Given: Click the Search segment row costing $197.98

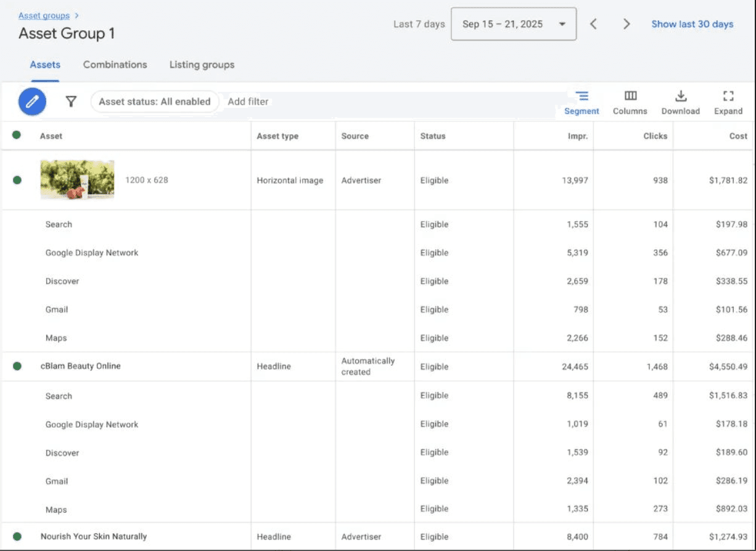Looking at the screenshot, I should [x=378, y=224].
